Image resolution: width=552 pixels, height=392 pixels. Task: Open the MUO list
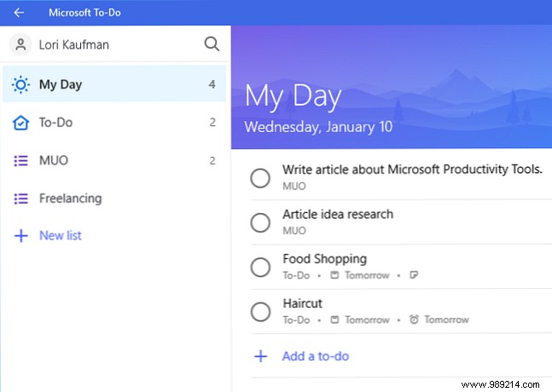point(114,160)
